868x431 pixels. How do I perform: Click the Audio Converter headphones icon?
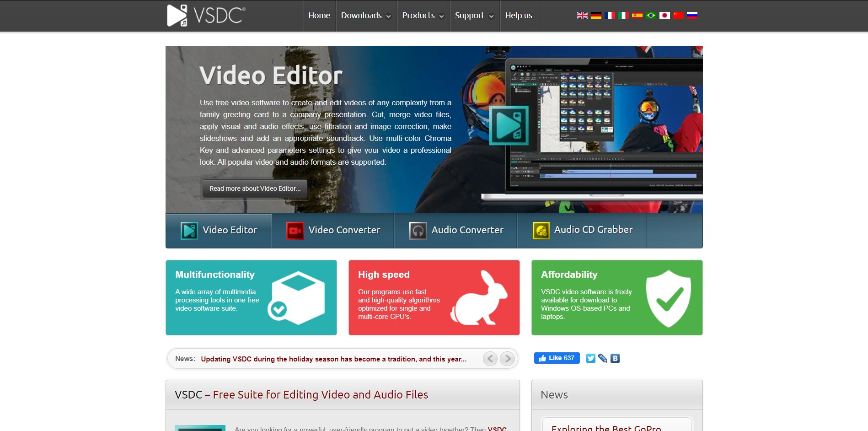coord(418,231)
